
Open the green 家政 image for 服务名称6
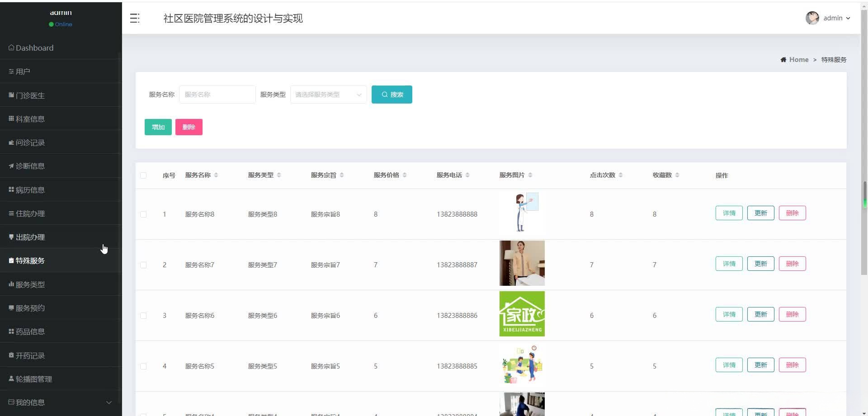pos(522,314)
